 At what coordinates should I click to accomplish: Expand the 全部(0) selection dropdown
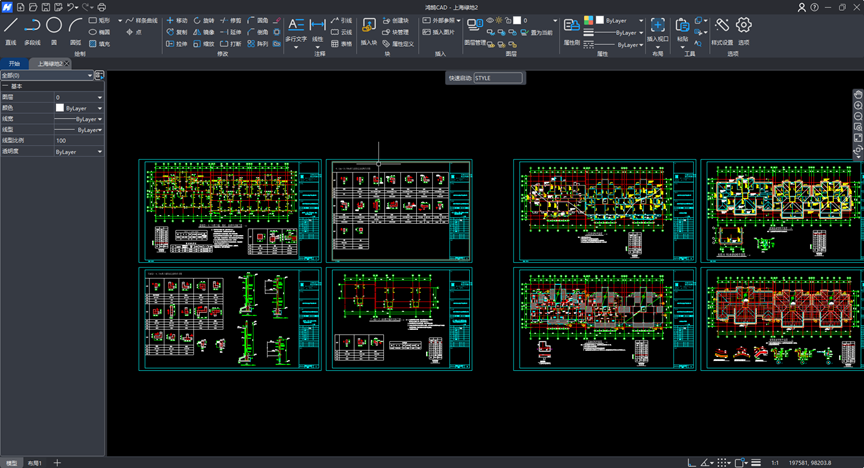point(89,75)
